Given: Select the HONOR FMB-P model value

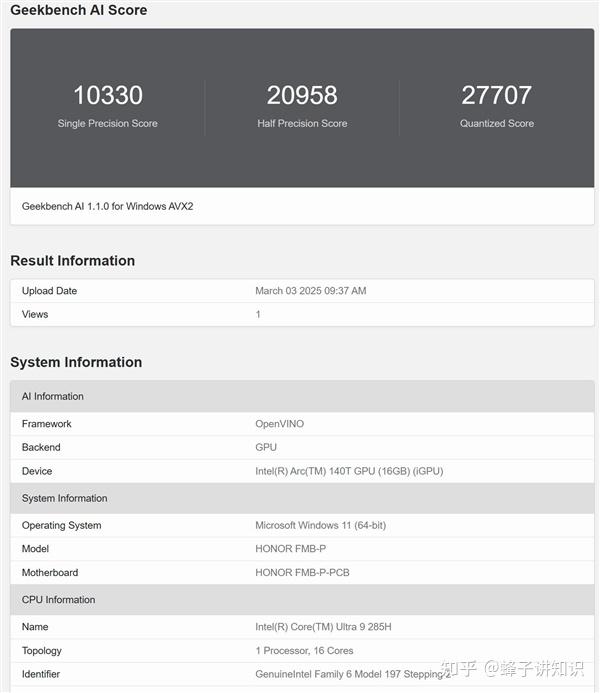Looking at the screenshot, I should click(x=291, y=548).
